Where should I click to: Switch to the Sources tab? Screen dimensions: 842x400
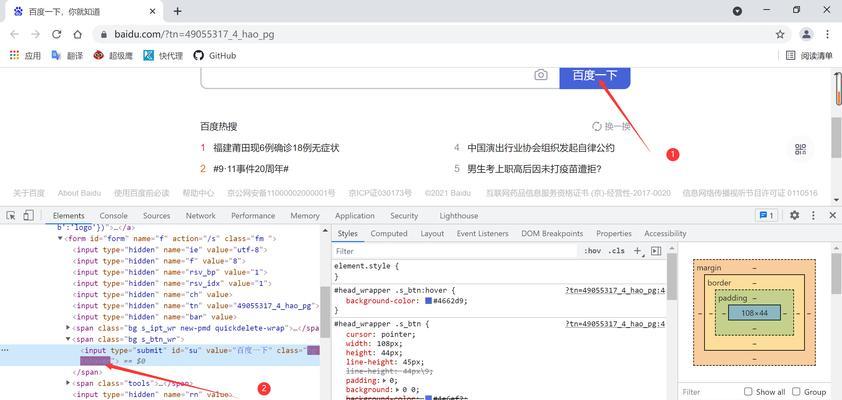point(156,215)
